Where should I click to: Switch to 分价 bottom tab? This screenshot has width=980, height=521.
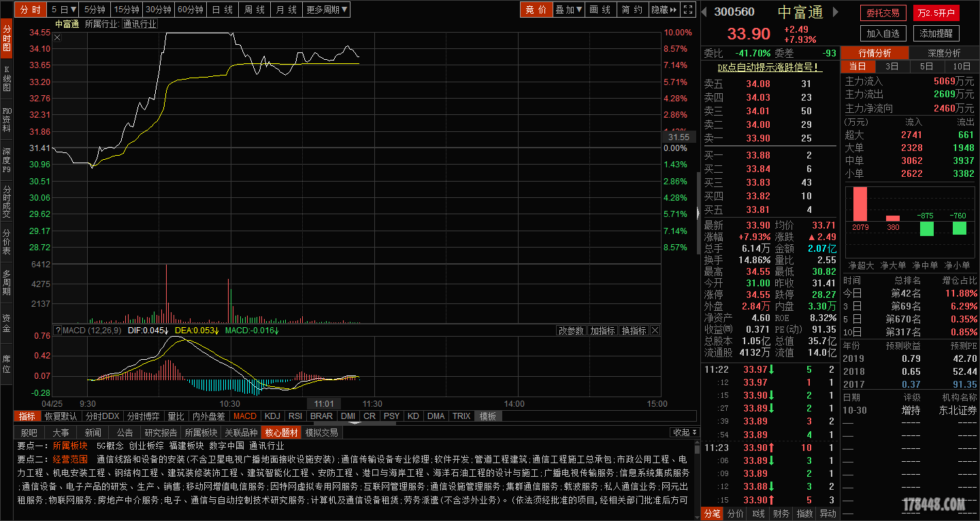(x=736, y=514)
